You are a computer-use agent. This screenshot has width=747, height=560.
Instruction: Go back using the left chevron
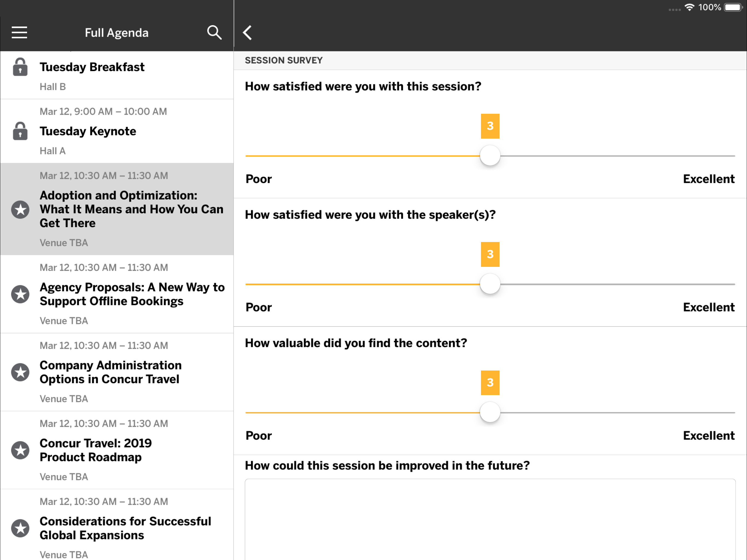(x=247, y=33)
